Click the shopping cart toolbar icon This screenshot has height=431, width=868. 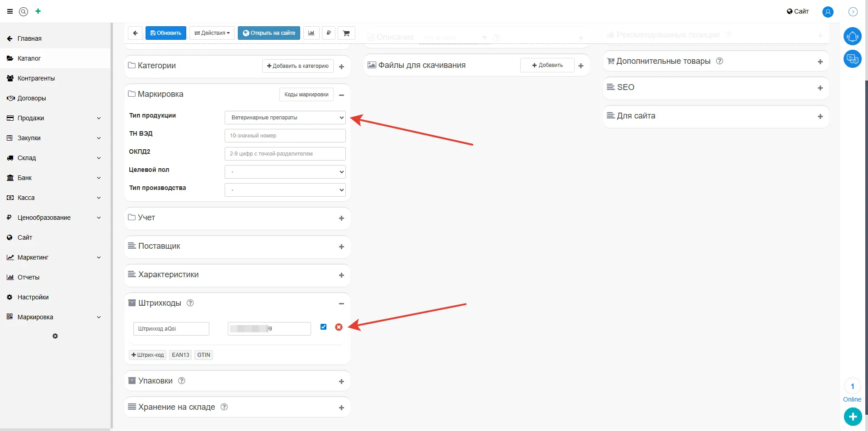pos(346,33)
